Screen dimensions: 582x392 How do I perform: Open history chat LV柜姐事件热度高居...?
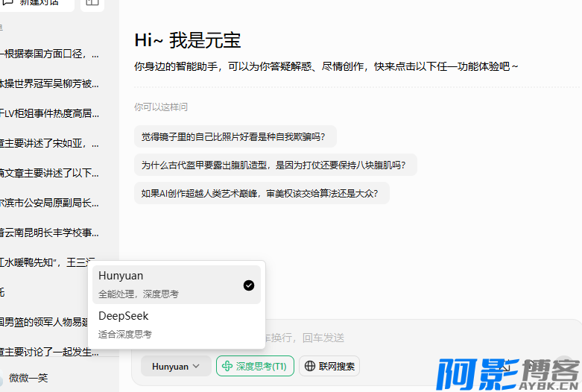50,113
